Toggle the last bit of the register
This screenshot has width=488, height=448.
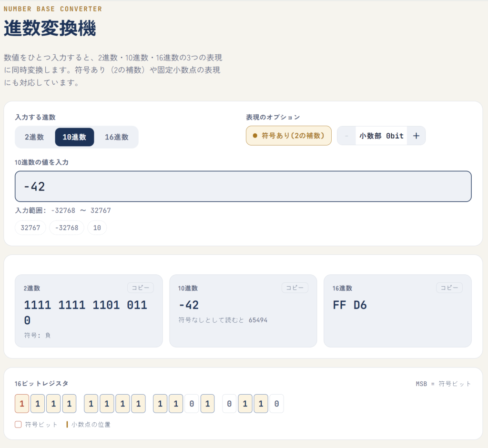click(276, 404)
